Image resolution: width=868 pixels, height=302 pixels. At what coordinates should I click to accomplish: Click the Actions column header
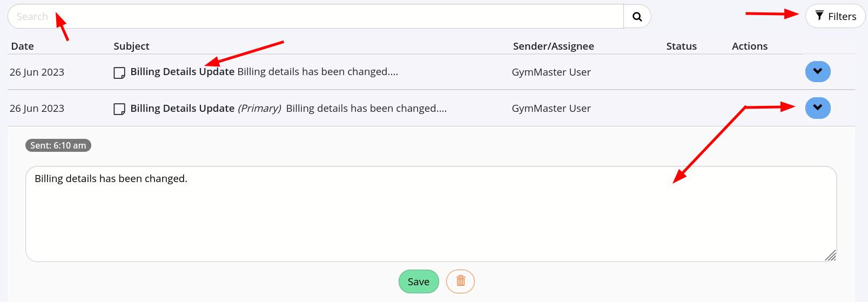pos(749,46)
